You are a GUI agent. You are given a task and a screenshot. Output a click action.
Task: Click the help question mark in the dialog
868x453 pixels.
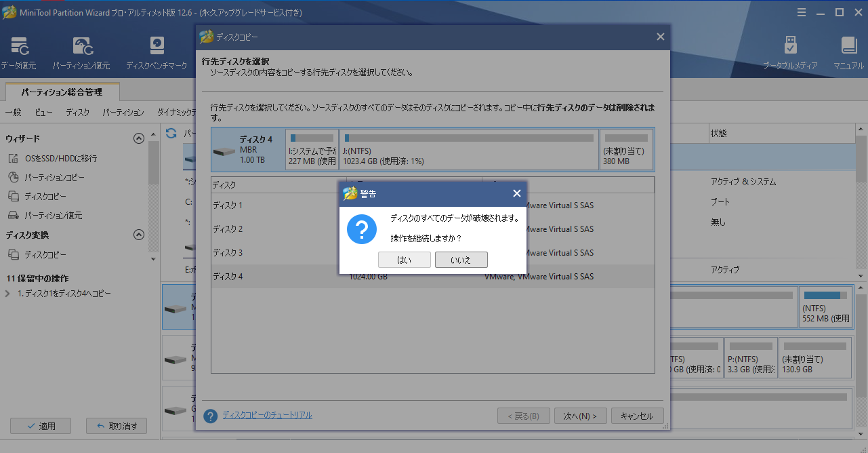210,415
